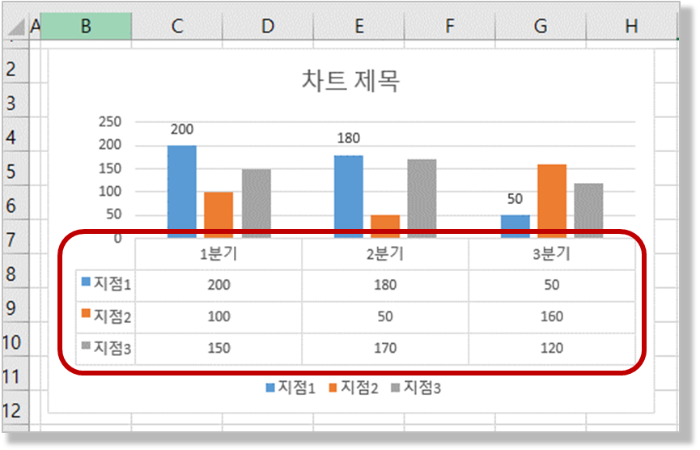Click the 250 axis value
The image size is (700, 450).
[x=110, y=121]
